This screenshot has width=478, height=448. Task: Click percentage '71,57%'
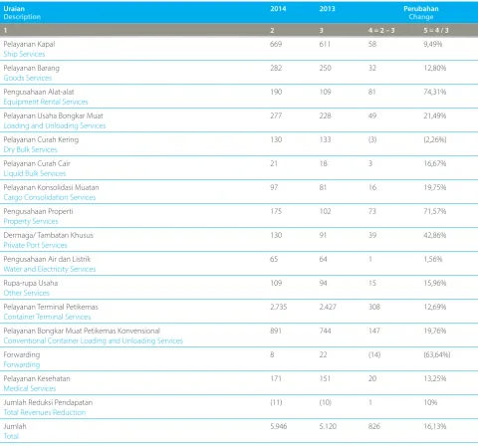tap(435, 211)
